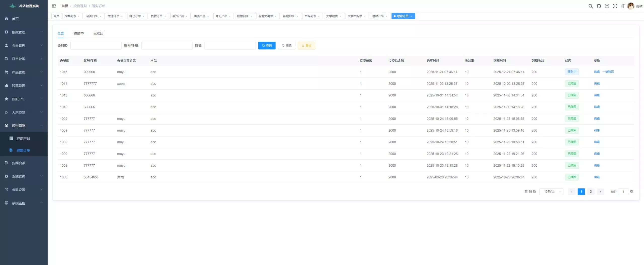Switch to the 已赎回 filter tab
Viewport: 644px width, 265px height.
tap(98, 33)
